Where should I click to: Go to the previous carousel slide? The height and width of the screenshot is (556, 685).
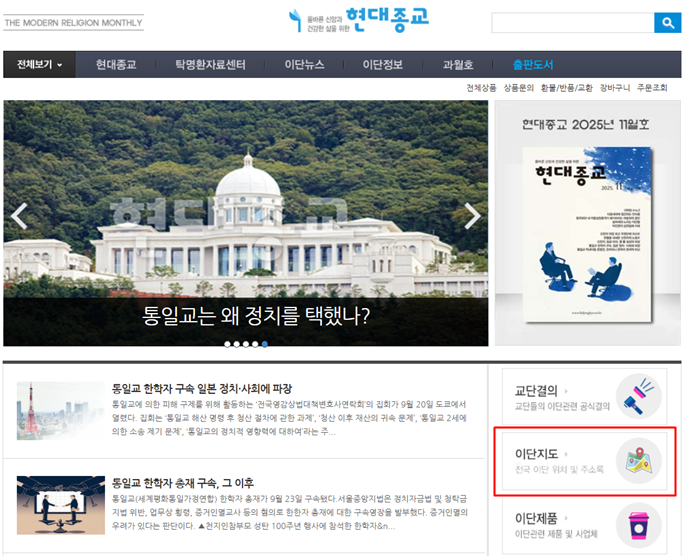[x=19, y=216]
